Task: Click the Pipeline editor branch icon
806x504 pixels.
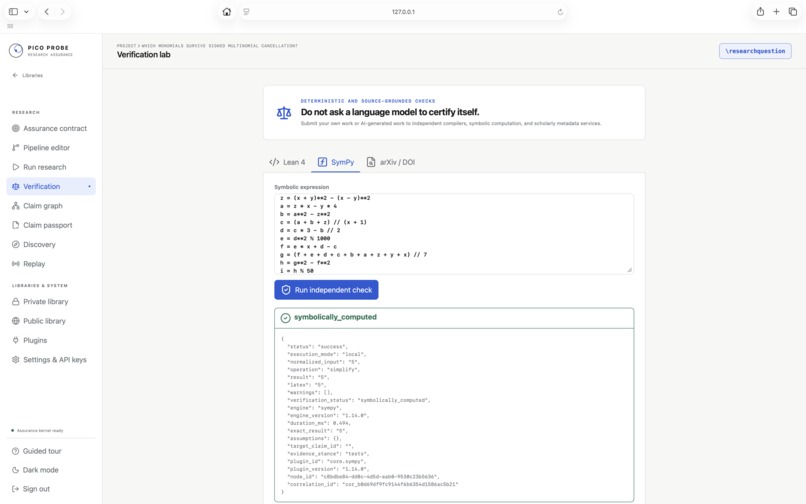Action: coord(15,148)
